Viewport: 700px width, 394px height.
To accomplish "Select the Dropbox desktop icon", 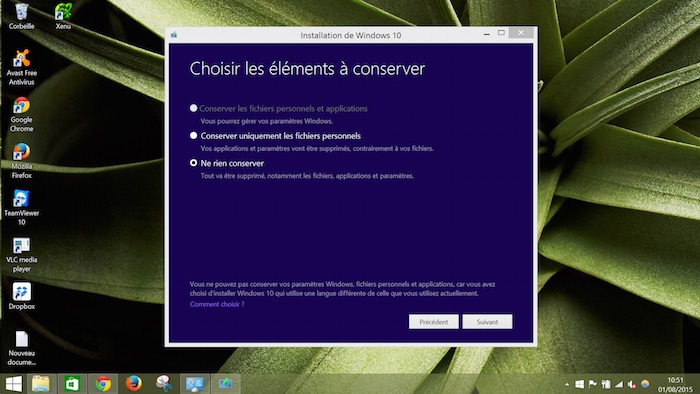I will [x=21, y=296].
